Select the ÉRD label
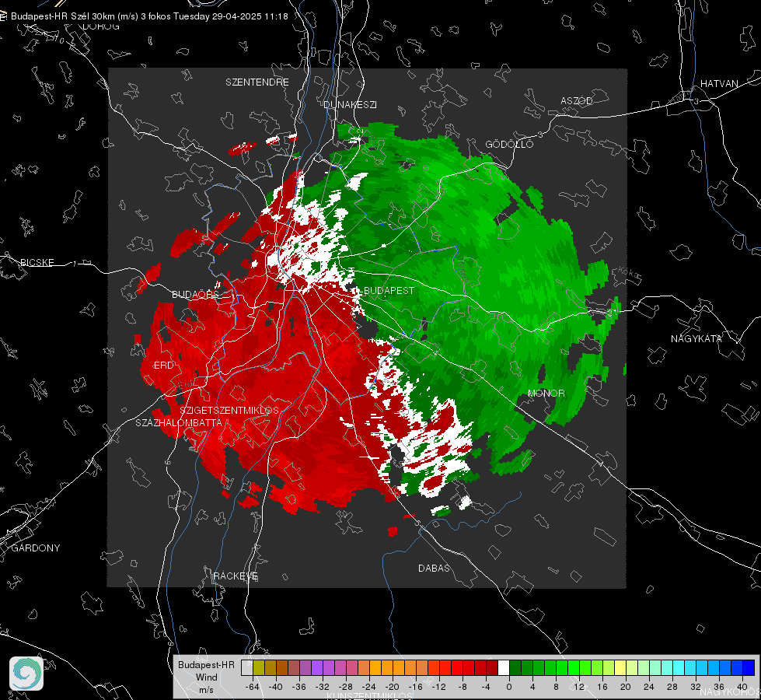Screen dimensions: 761x700 pyautogui.click(x=163, y=366)
